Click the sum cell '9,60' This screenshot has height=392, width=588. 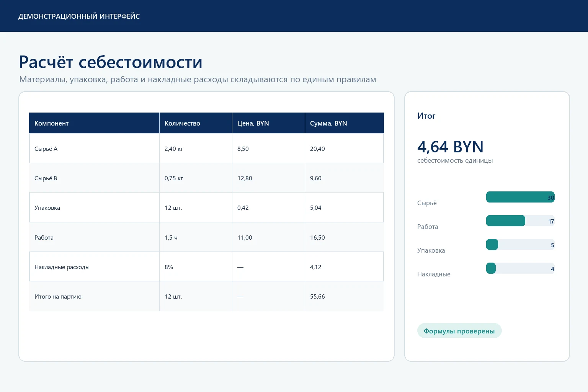(x=344, y=178)
